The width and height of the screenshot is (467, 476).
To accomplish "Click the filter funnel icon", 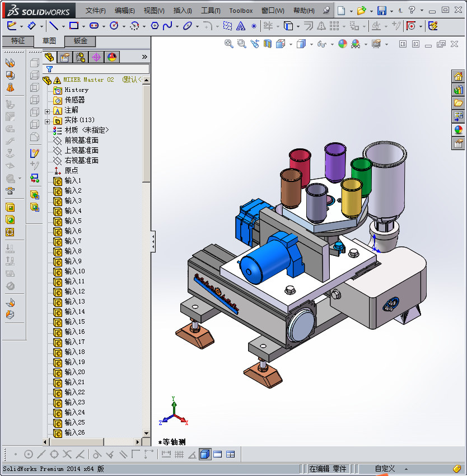I will [x=49, y=69].
